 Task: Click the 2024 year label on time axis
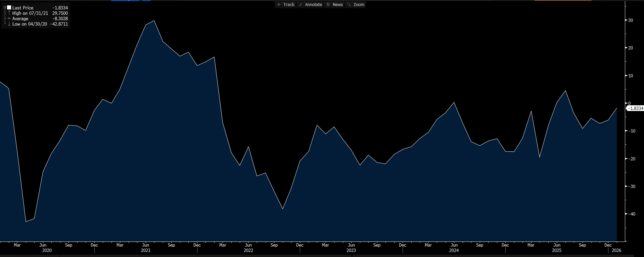pyautogui.click(x=454, y=250)
